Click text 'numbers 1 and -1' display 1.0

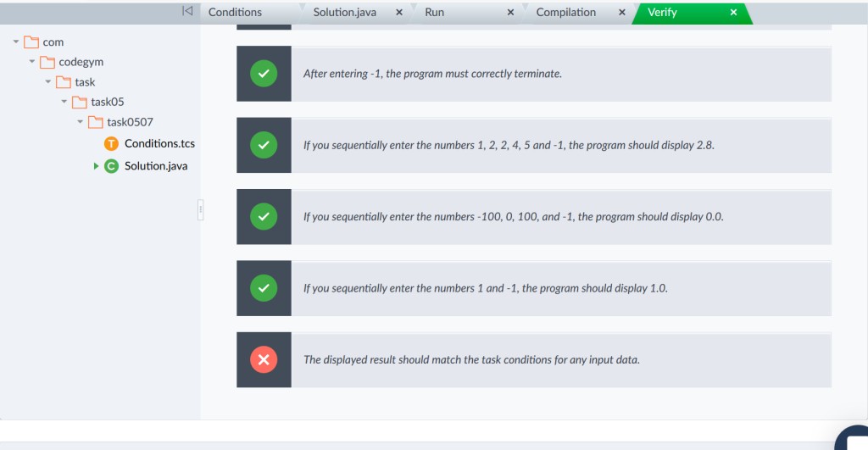click(x=486, y=288)
